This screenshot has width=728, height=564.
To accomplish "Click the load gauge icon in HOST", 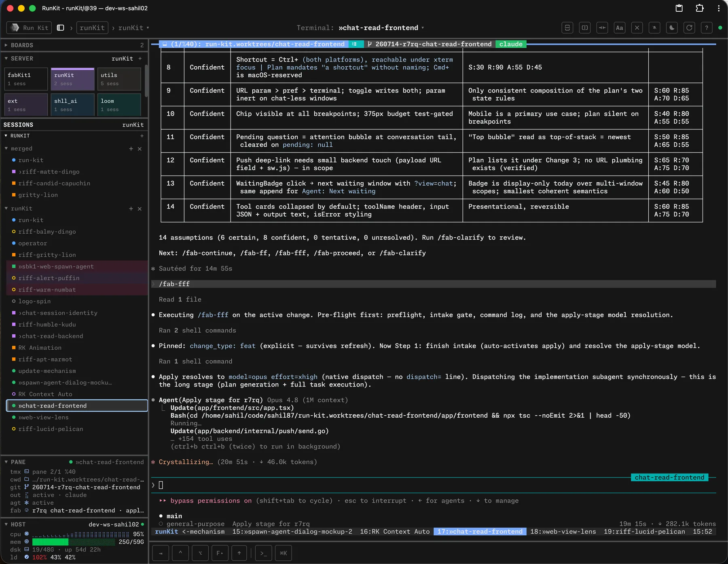I will pyautogui.click(x=27, y=557).
